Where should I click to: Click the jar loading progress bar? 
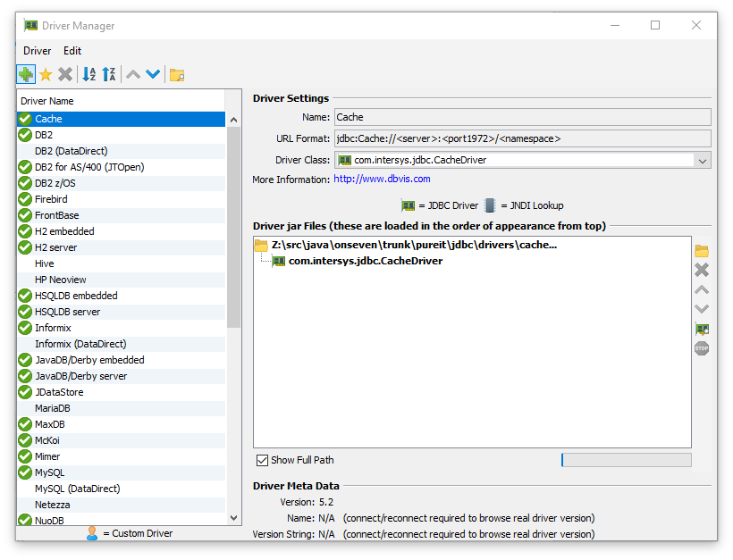tap(626, 460)
